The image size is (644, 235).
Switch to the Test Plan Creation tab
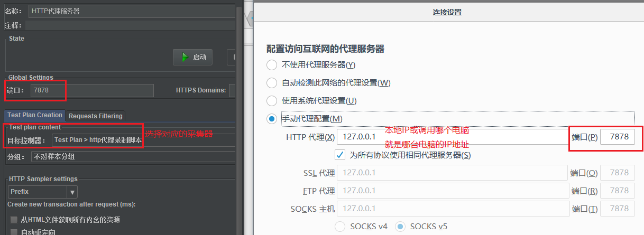[35, 115]
